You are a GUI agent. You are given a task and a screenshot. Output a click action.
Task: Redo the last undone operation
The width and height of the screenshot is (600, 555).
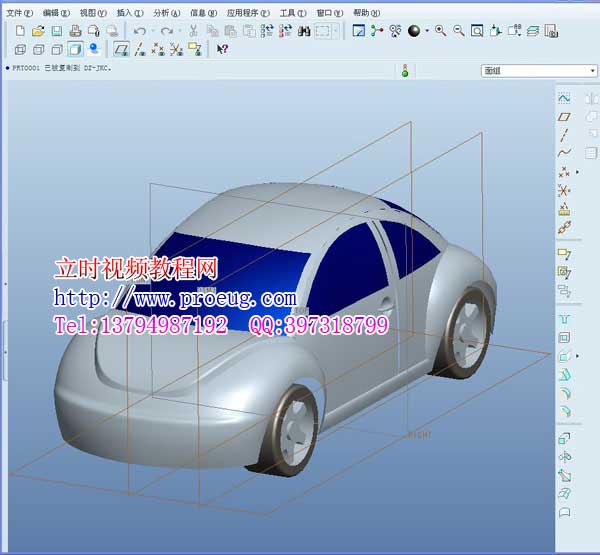(x=167, y=31)
